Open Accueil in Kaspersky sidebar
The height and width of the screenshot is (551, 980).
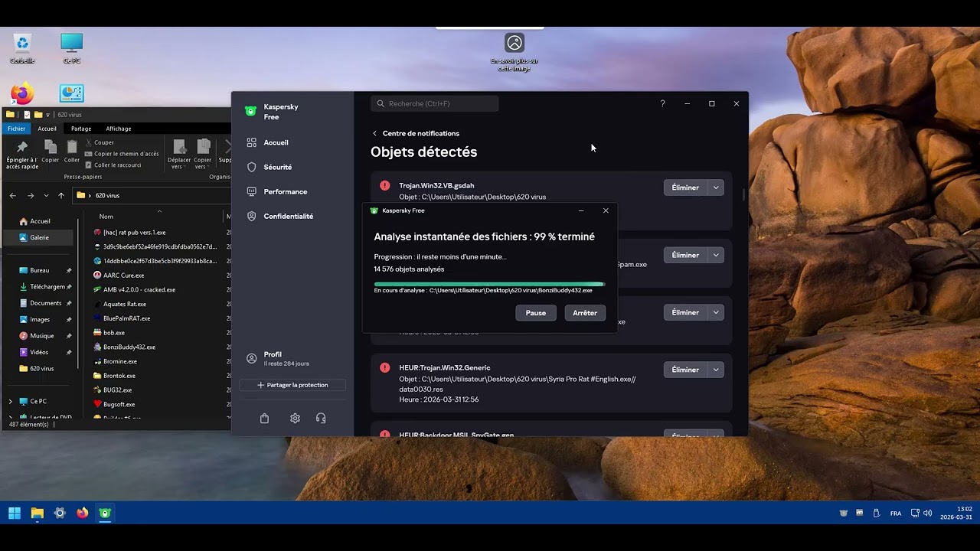pos(268,142)
